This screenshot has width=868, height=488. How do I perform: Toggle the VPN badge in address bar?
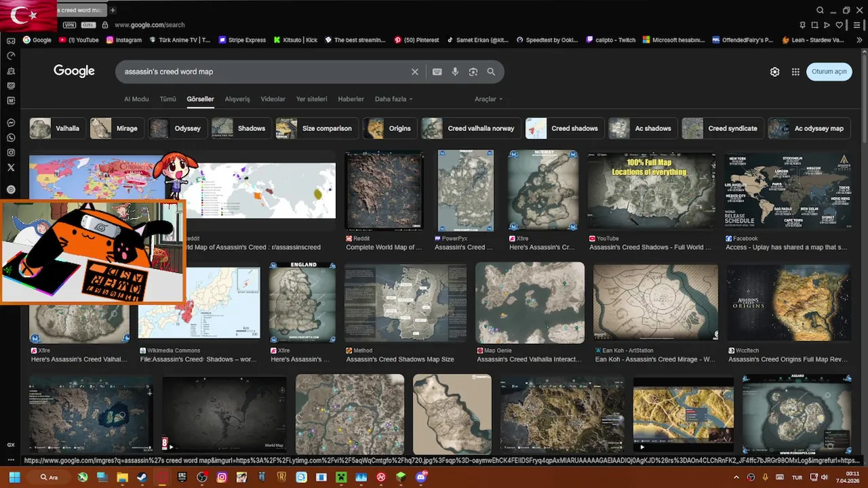point(69,25)
